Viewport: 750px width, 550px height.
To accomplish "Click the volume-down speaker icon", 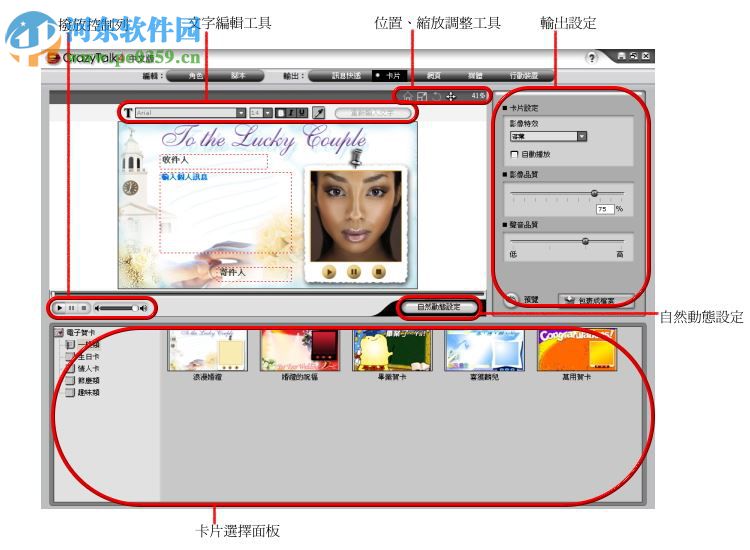I will 98,308.
